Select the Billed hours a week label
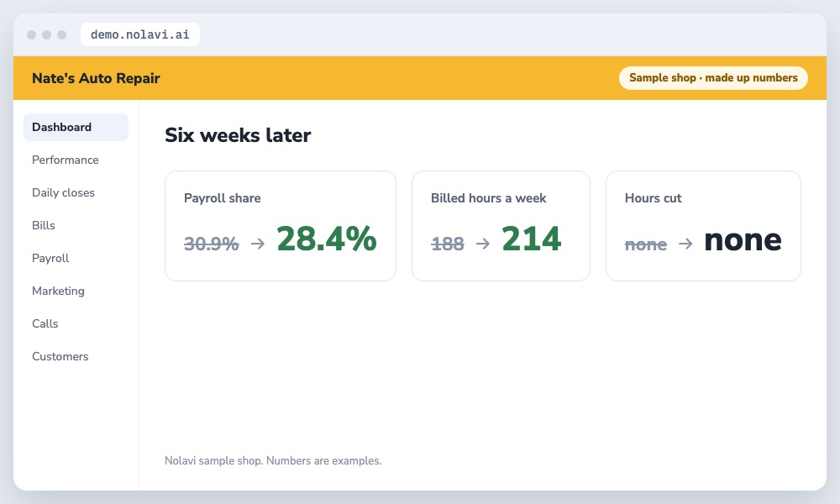This screenshot has width=840, height=504. (x=489, y=198)
